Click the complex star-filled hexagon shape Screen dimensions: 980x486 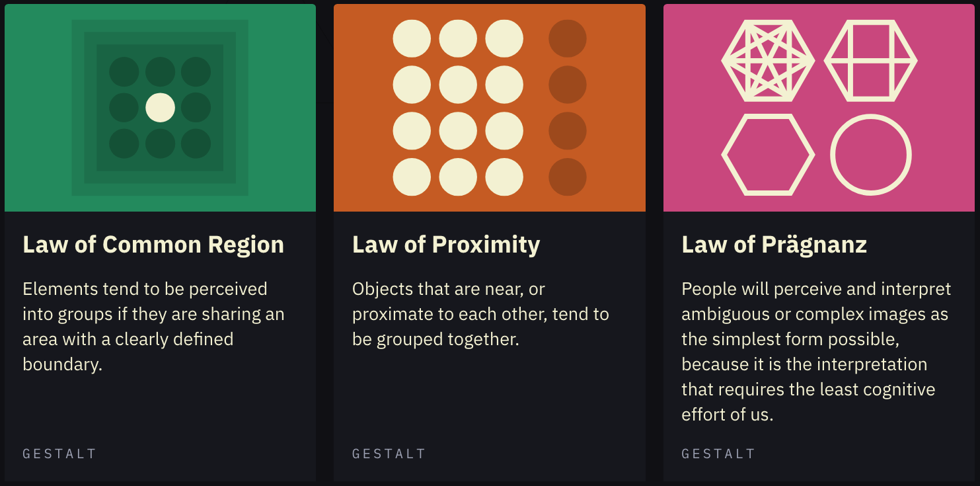768,60
